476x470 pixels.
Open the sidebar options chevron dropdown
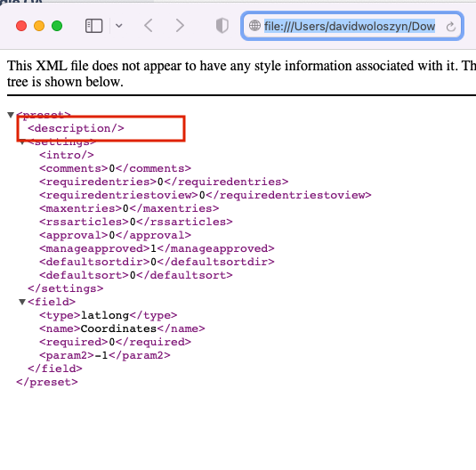[x=119, y=26]
